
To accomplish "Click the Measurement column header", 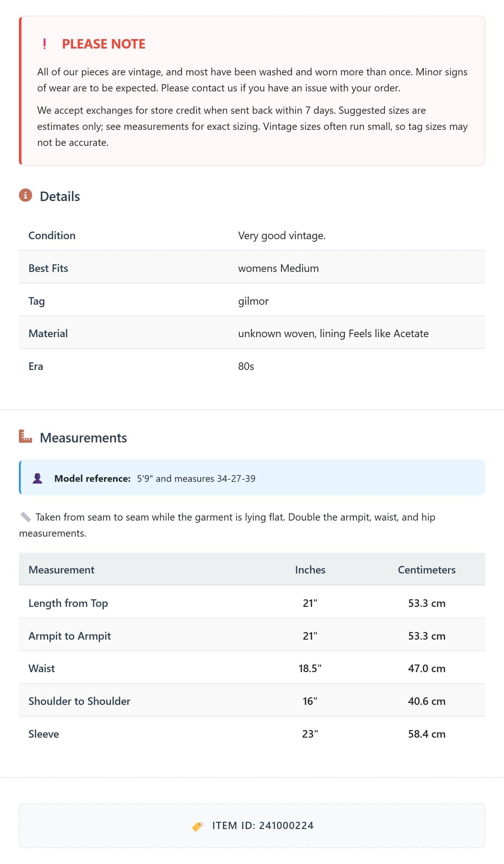I will point(61,570).
